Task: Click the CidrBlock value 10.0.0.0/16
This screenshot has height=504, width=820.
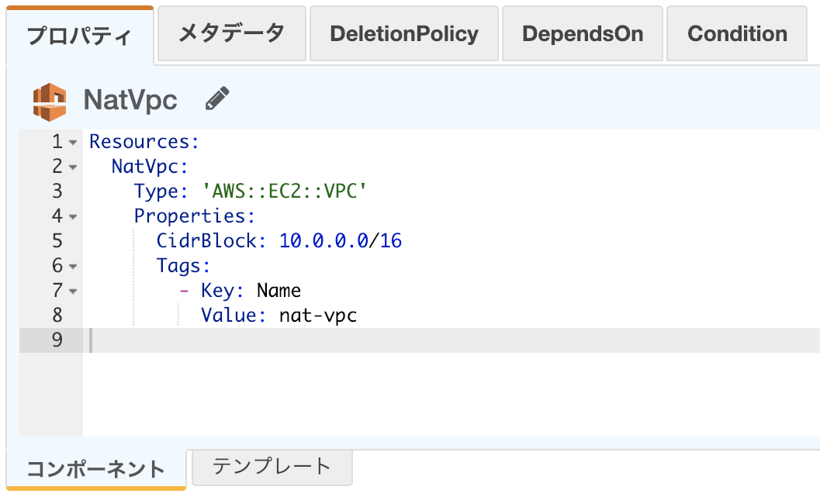Action: pyautogui.click(x=341, y=241)
